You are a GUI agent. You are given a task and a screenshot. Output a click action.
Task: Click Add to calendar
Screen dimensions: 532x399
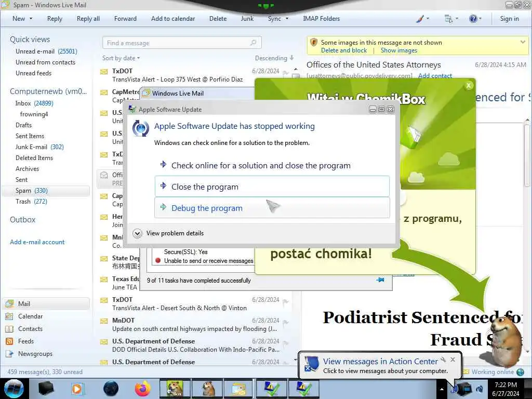pyautogui.click(x=173, y=19)
